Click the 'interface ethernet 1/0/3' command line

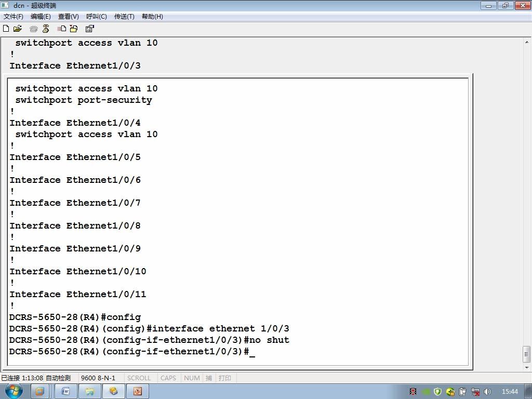pyautogui.click(x=149, y=328)
